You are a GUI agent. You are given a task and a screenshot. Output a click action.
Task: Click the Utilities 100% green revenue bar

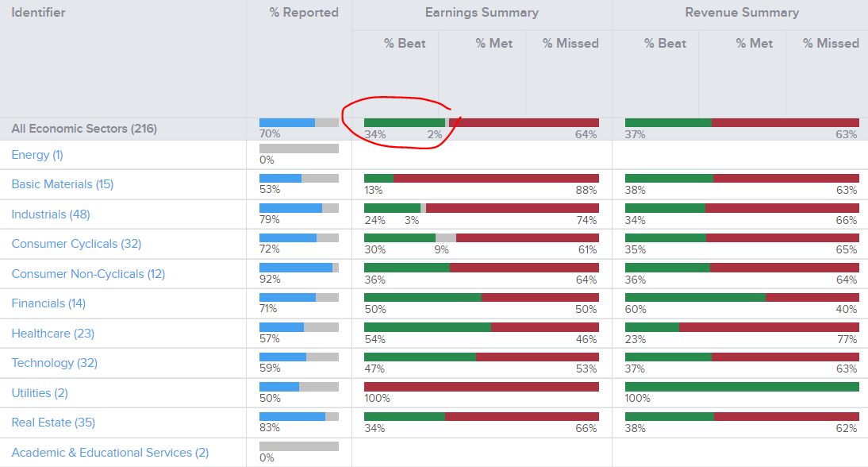click(742, 387)
